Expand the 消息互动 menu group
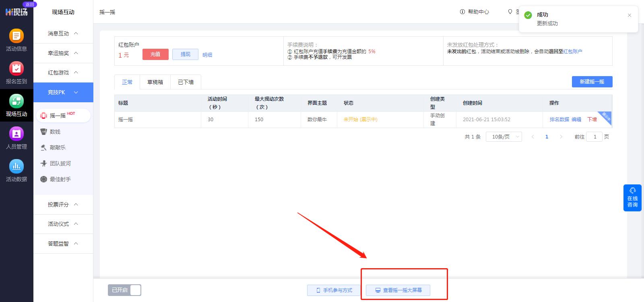Viewport: 644px width, 302px height. [x=63, y=33]
